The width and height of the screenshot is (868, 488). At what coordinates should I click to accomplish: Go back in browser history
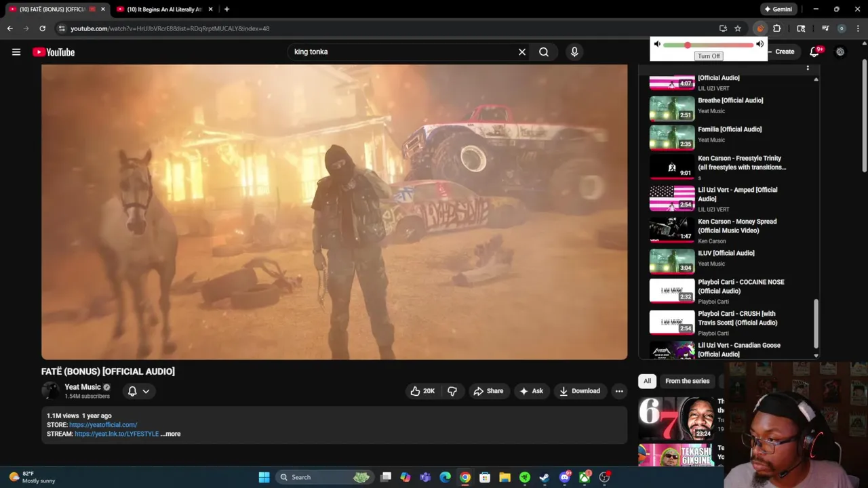9,28
